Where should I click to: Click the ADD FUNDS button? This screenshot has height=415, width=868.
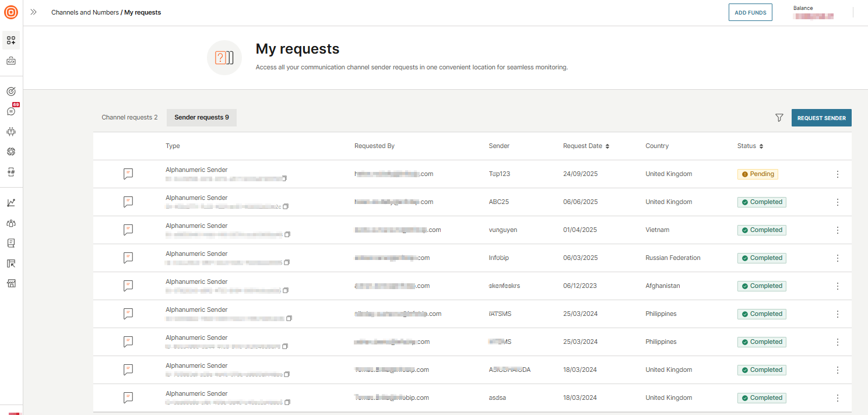(x=750, y=12)
